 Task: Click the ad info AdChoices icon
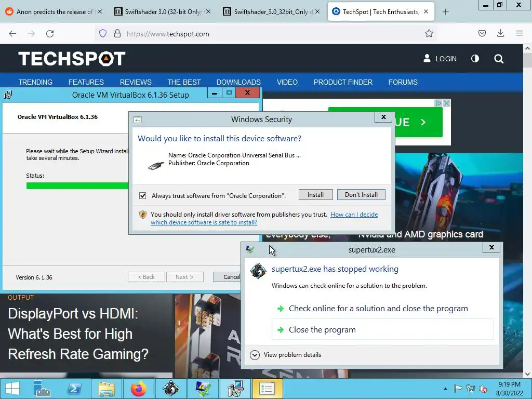[438, 103]
